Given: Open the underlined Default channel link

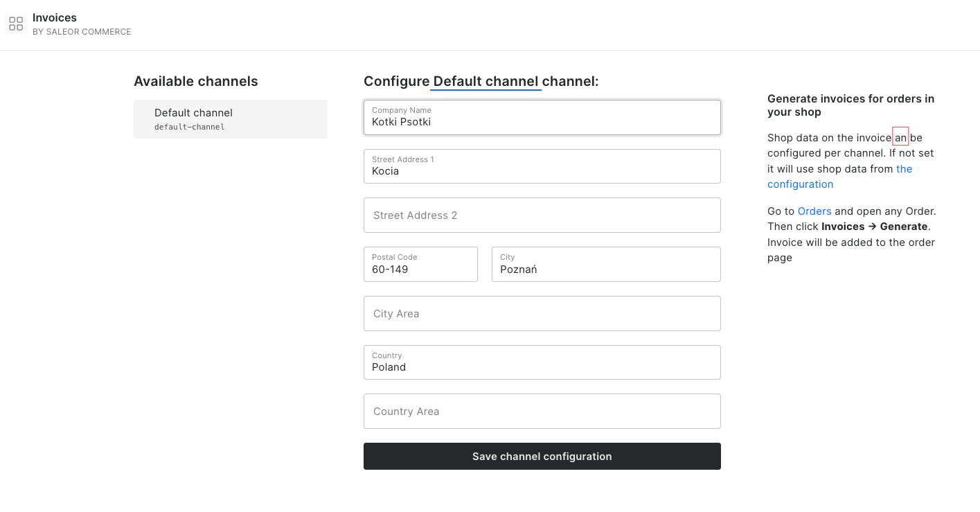Looking at the screenshot, I should (485, 81).
